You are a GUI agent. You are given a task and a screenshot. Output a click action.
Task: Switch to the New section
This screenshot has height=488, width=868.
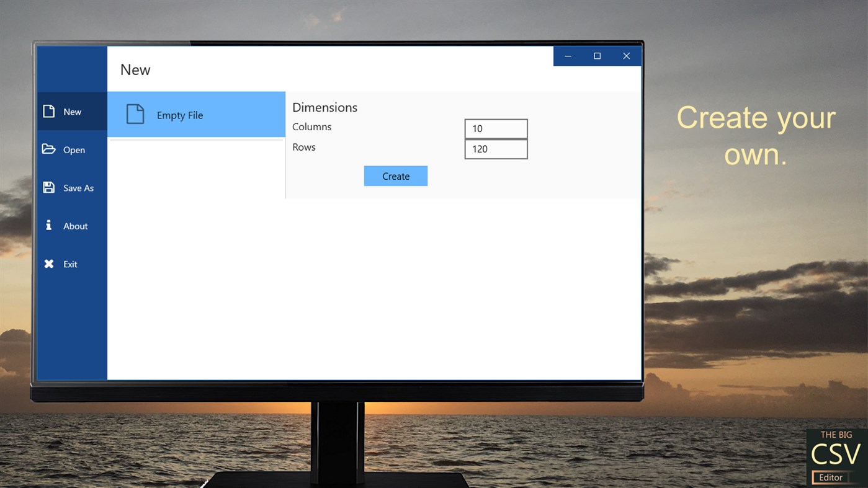pos(71,112)
